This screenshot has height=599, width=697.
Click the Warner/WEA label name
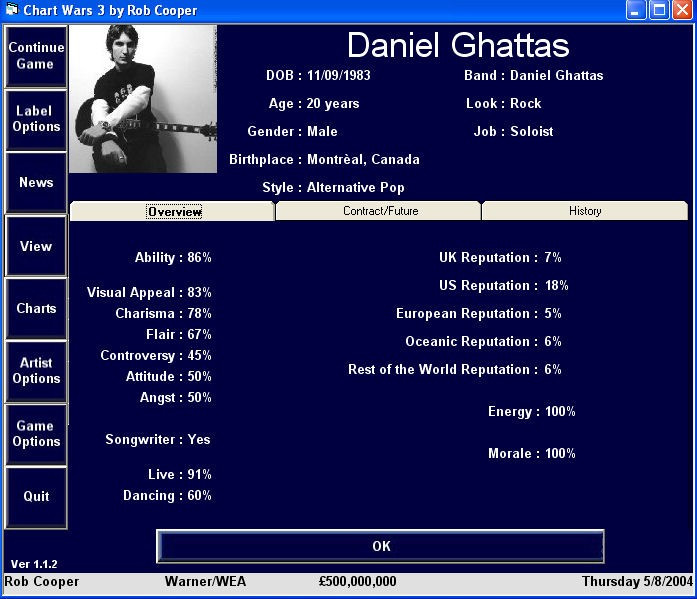[x=205, y=582]
